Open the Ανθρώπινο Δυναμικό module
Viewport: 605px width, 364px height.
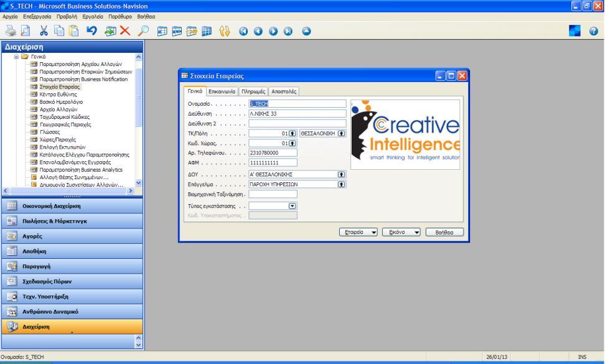[x=72, y=311]
